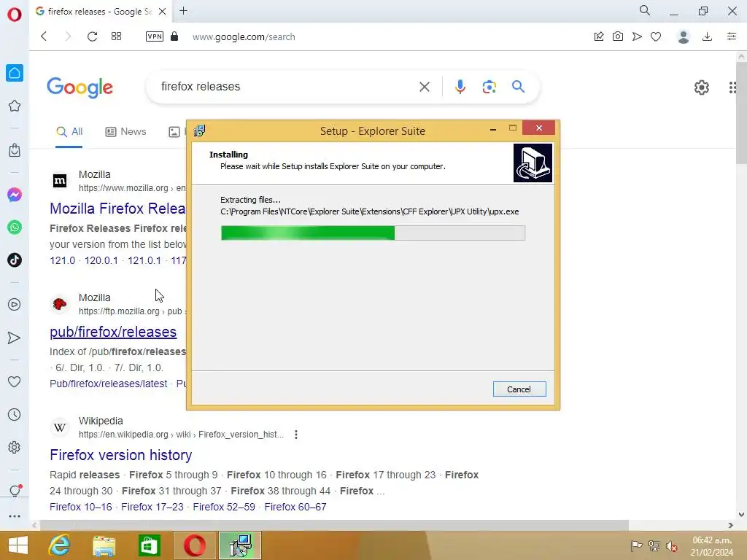Screen dimensions: 747x560
Task: Open Wikipedia result three-dot options
Action: click(x=296, y=435)
